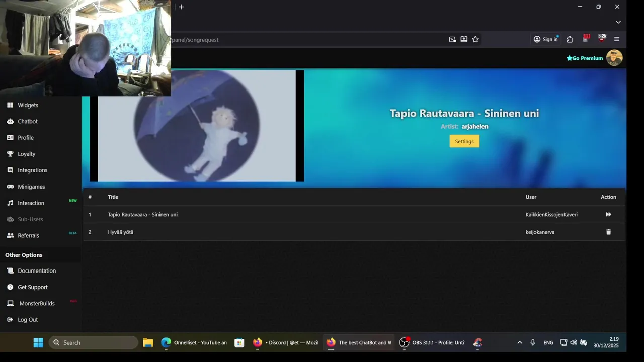This screenshot has width=644, height=362.
Task: Click the Log Out arrow icon
Action: (x=10, y=320)
